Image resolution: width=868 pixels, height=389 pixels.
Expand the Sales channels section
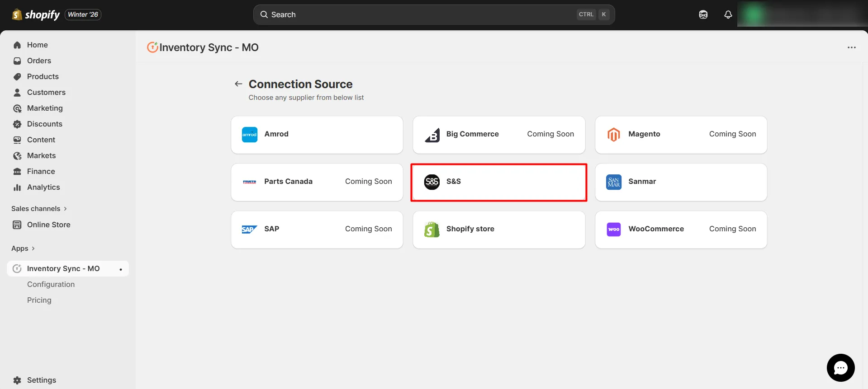[x=39, y=208]
